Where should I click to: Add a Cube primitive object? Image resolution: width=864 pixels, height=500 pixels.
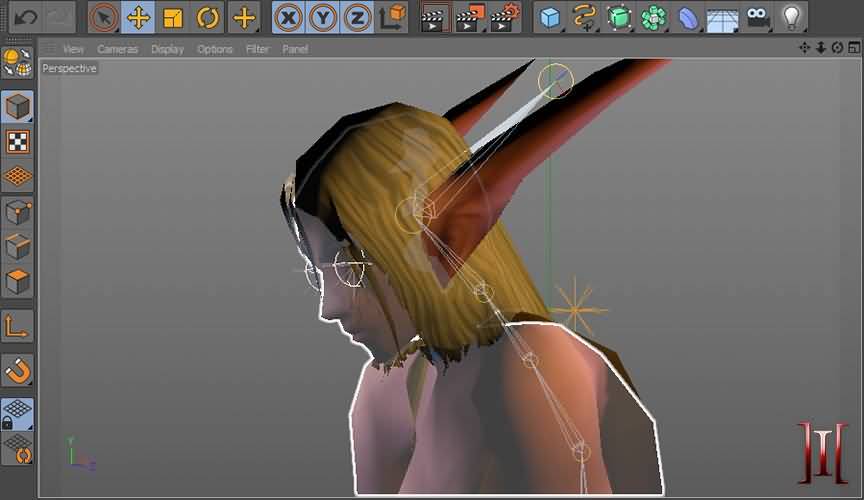[x=549, y=18]
